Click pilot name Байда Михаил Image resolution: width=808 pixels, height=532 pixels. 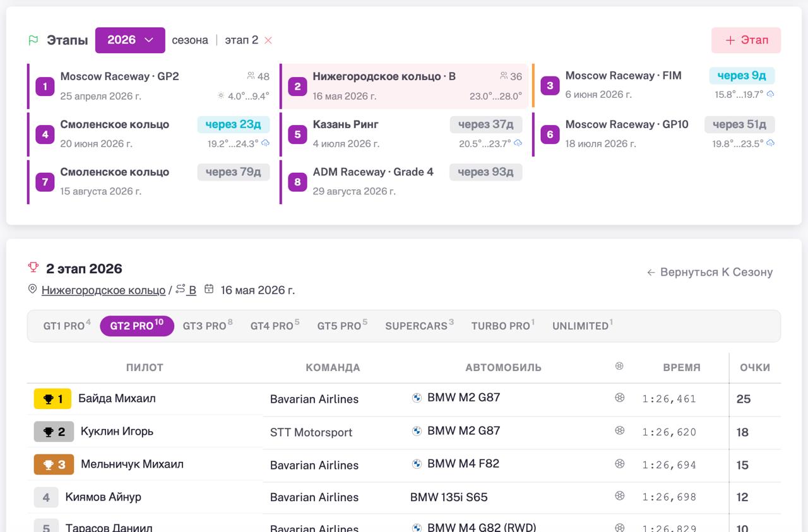tap(117, 398)
